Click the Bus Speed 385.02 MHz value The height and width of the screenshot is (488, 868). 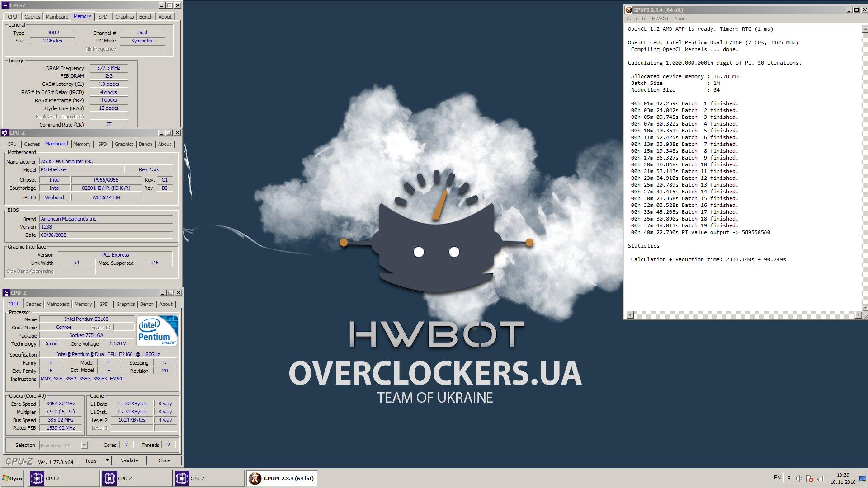(61, 420)
